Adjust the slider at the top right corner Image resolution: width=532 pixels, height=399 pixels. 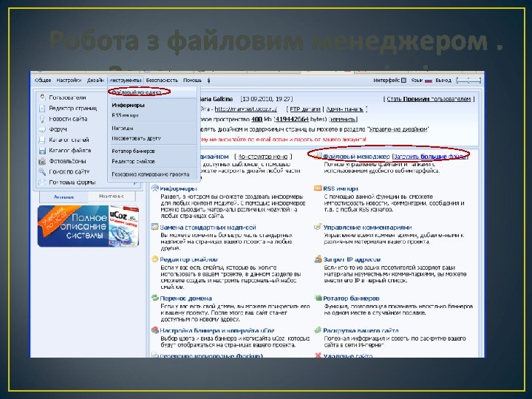point(469,81)
